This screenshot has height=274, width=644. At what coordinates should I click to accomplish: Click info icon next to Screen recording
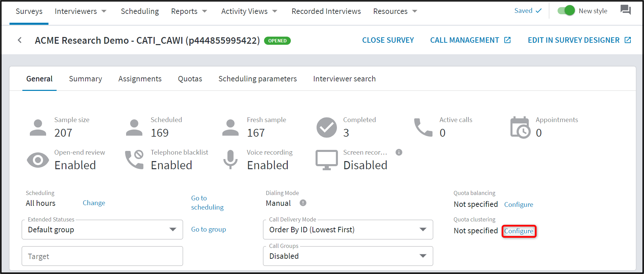tap(399, 152)
